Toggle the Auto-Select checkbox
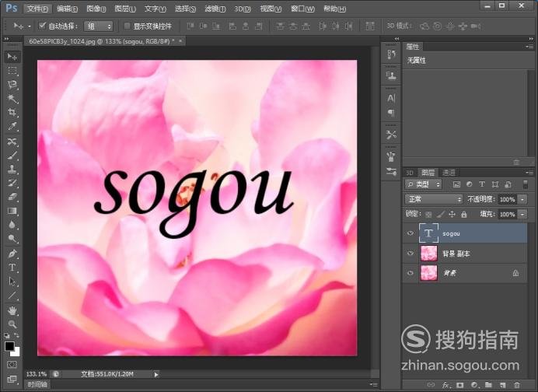Image resolution: width=538 pixels, height=392 pixels. click(x=42, y=26)
